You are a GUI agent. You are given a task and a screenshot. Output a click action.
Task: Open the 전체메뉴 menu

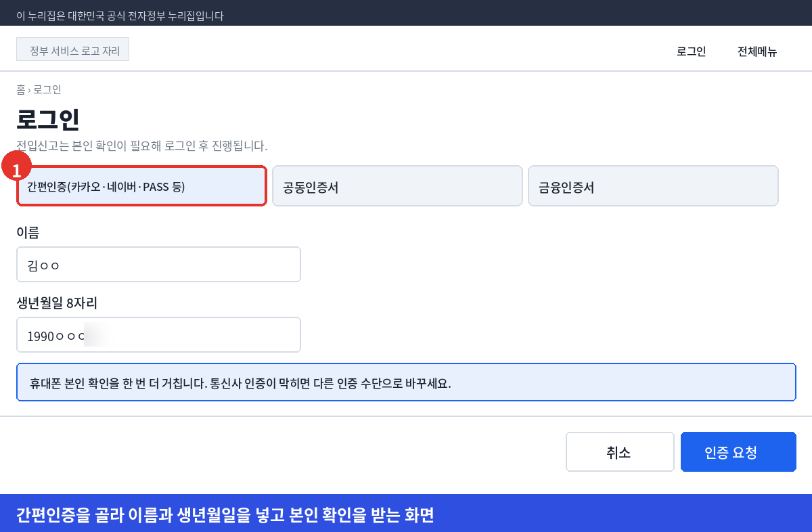click(x=757, y=51)
